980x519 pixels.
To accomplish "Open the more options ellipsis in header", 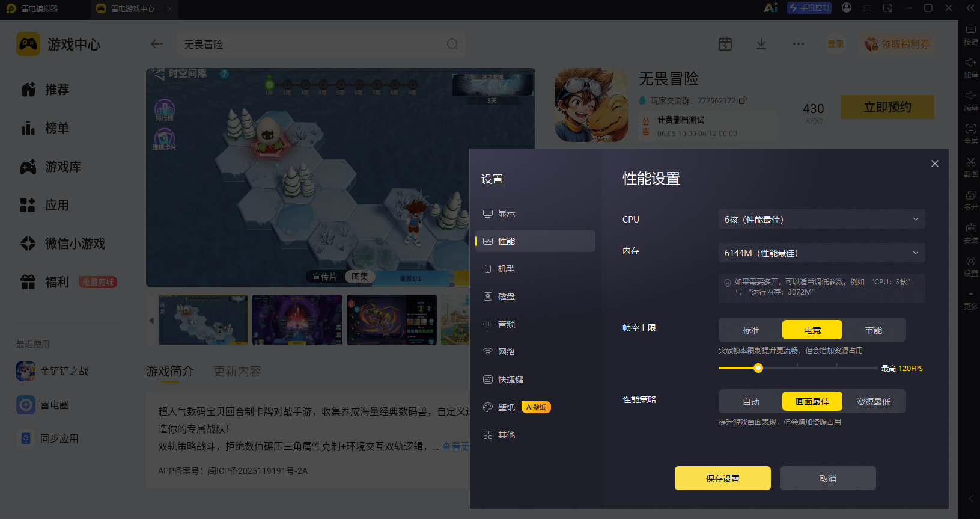I will (x=799, y=44).
